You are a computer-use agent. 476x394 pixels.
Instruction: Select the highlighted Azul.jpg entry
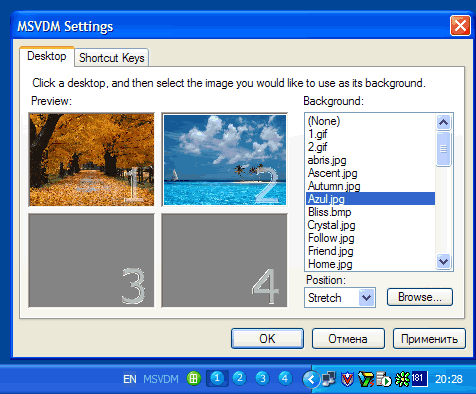coord(370,199)
